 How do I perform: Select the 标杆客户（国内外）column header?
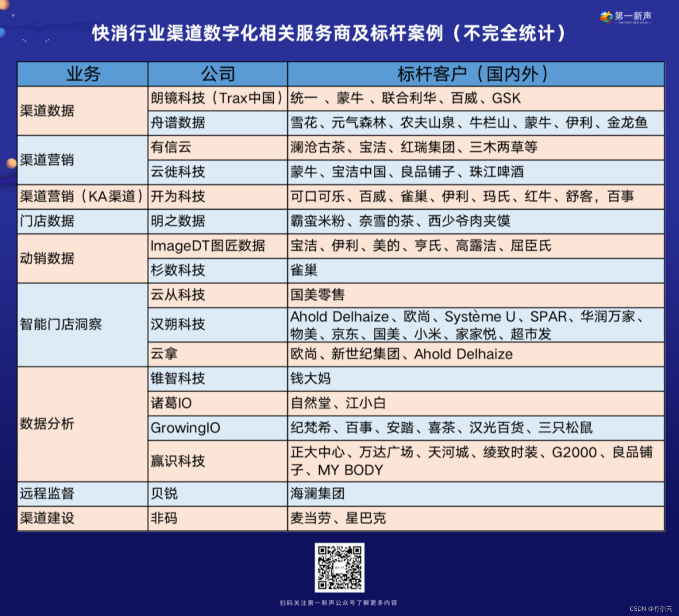(x=476, y=74)
